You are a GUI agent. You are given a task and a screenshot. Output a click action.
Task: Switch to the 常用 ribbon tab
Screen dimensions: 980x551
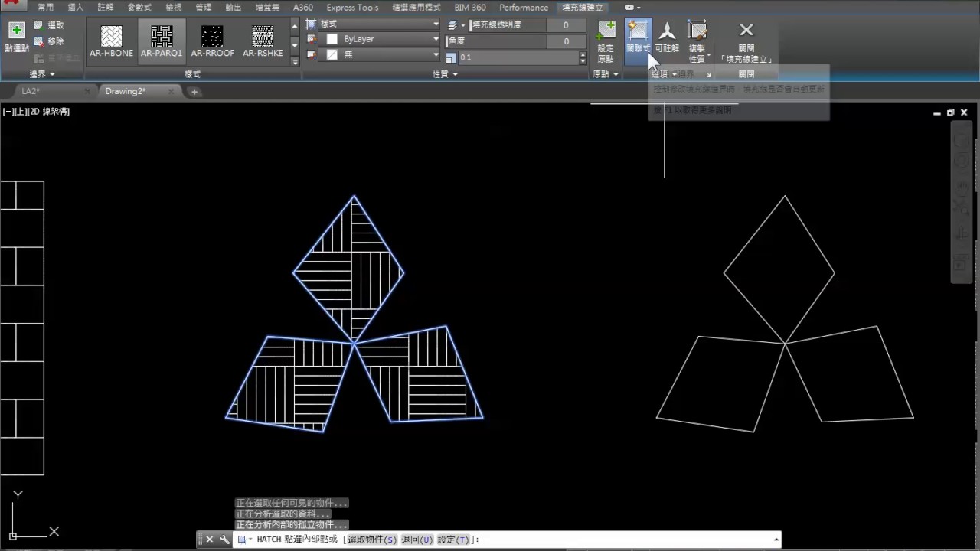pos(45,7)
